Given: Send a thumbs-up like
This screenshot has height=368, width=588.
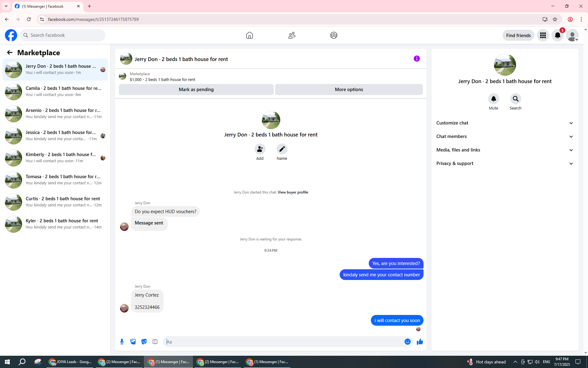Looking at the screenshot, I should click(420, 342).
